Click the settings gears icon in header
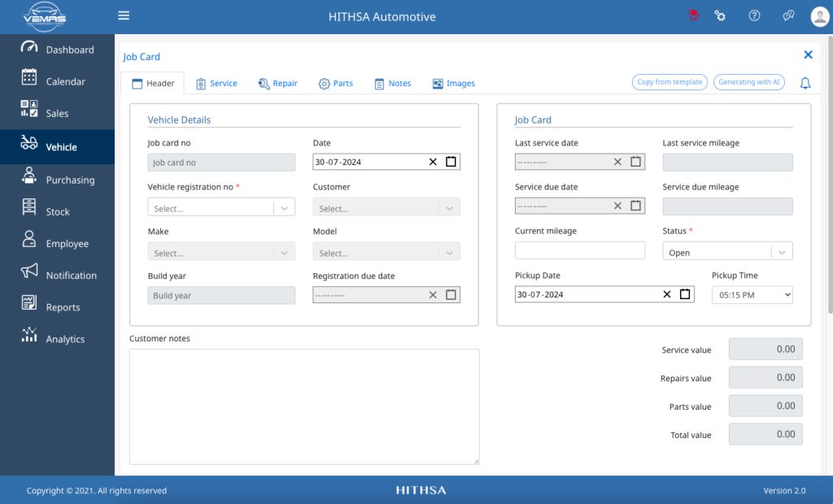The height and width of the screenshot is (504, 833). point(720,15)
